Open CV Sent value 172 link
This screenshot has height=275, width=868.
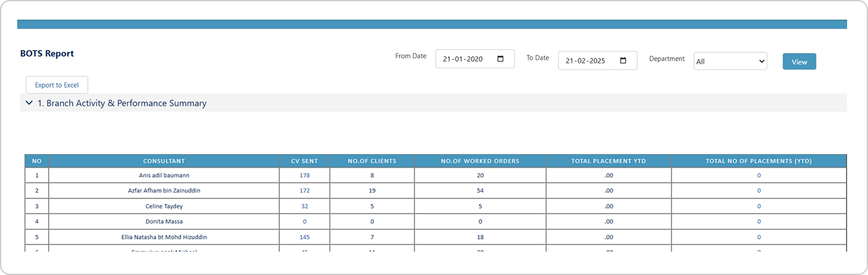point(304,191)
